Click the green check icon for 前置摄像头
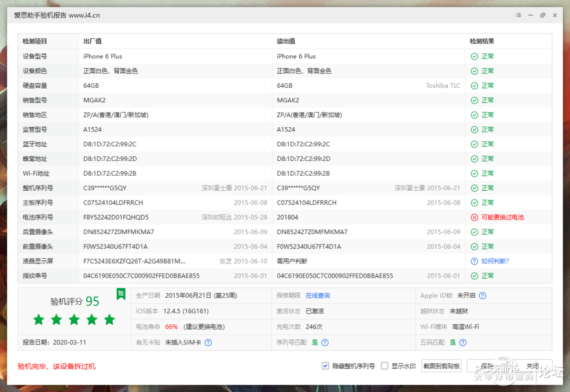Screen dimensions: 570x392 (475, 247)
